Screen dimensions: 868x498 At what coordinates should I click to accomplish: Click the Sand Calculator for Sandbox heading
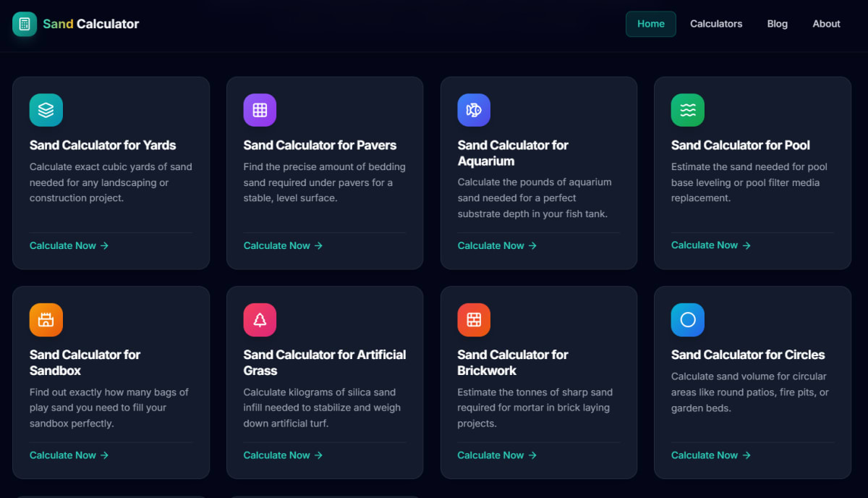point(85,363)
